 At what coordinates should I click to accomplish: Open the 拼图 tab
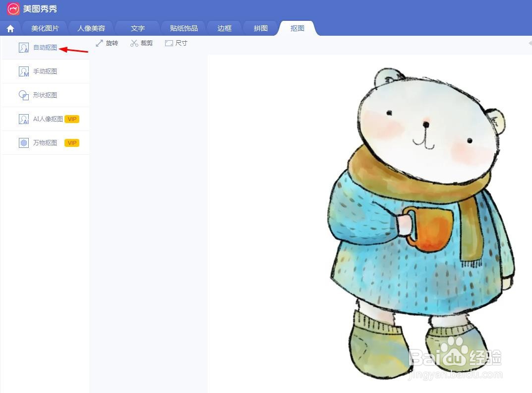[x=261, y=28]
